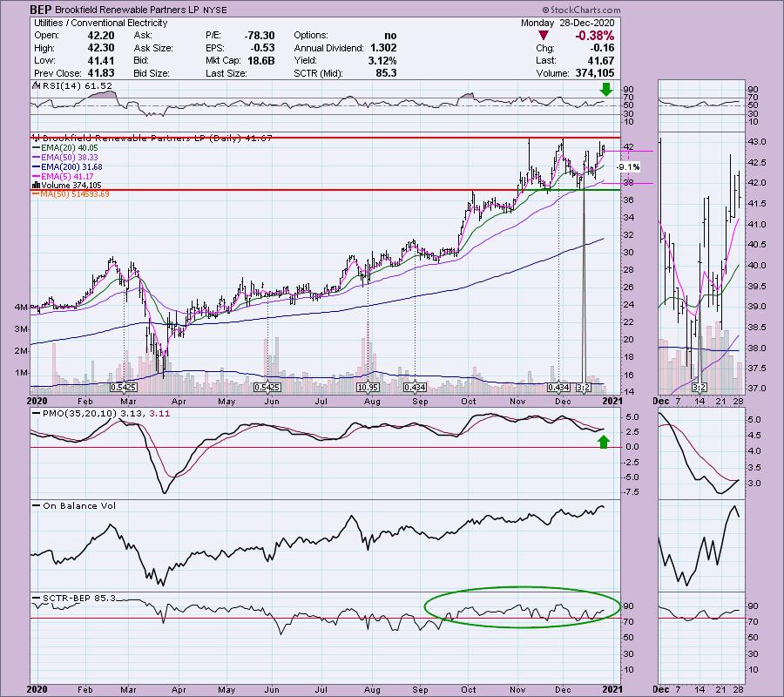The height and width of the screenshot is (697, 784).
Task: Click the -9.1% measurement label on price chart
Action: (x=627, y=167)
